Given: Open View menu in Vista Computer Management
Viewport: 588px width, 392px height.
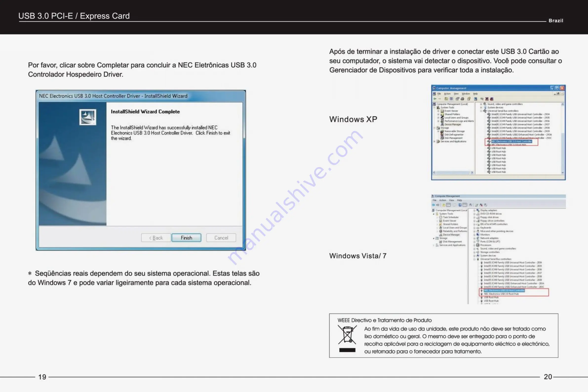Looking at the screenshot, I should pyautogui.click(x=452, y=200).
